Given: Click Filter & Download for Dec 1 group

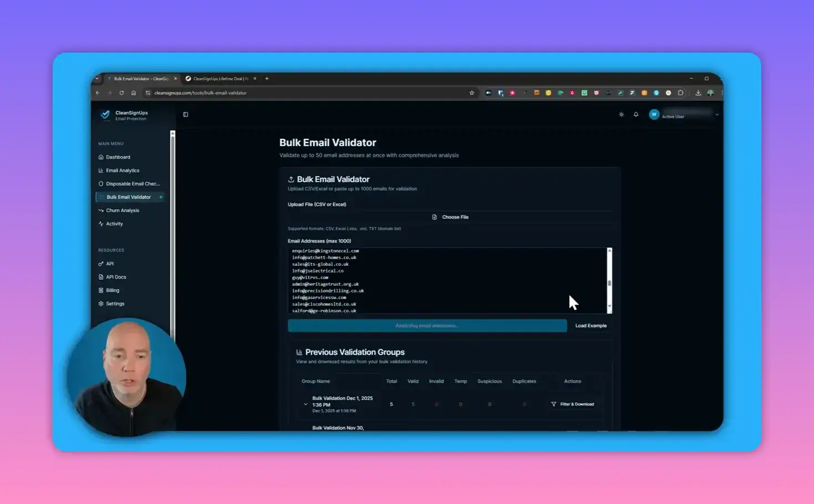Looking at the screenshot, I should point(573,404).
